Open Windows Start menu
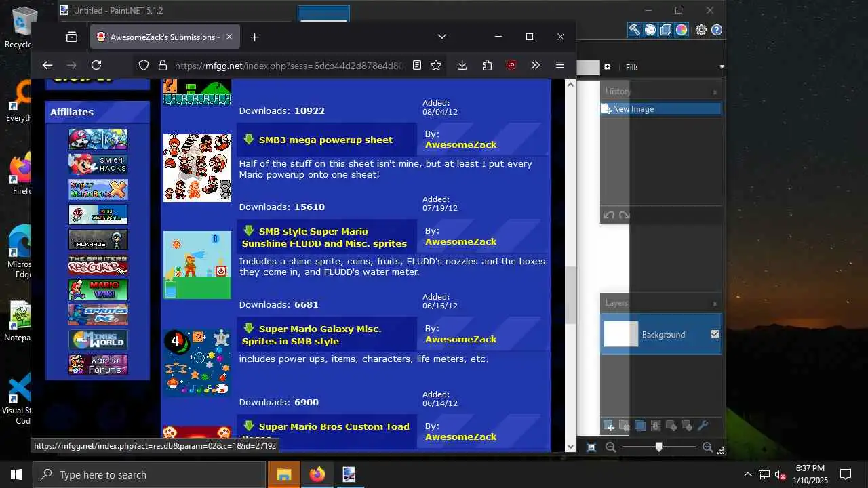This screenshot has height=488, width=868. tap(16, 474)
